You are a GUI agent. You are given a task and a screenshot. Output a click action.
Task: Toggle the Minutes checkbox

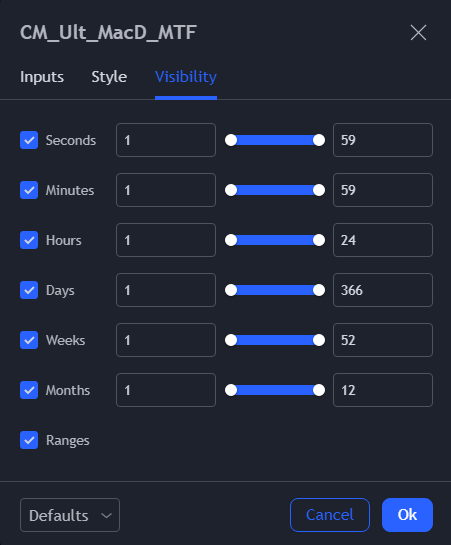coord(29,190)
